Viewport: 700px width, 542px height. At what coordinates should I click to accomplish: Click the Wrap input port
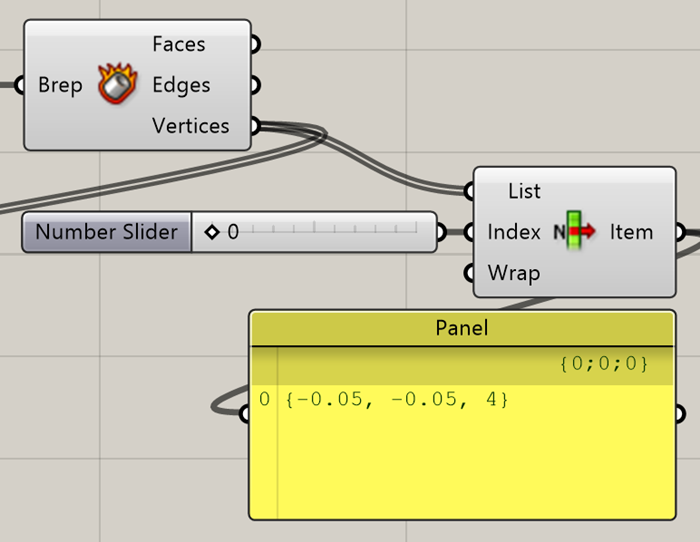(x=470, y=273)
